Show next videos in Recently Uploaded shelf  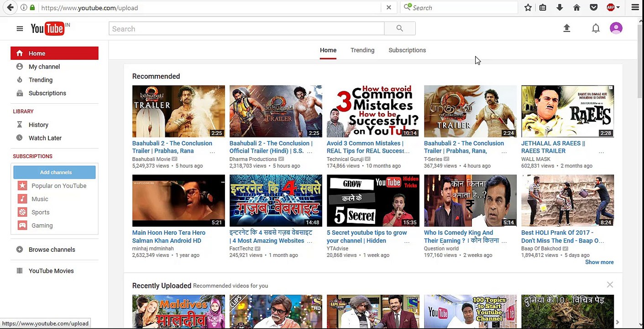[617, 323]
